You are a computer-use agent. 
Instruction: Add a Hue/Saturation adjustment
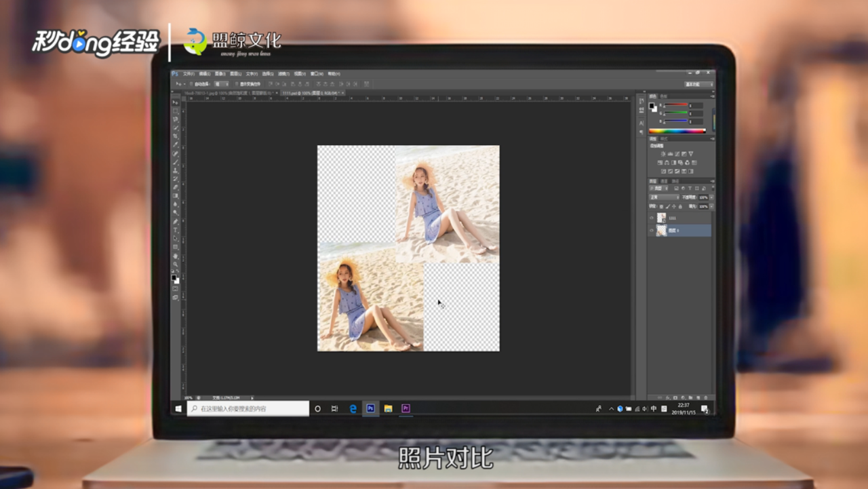tap(660, 163)
